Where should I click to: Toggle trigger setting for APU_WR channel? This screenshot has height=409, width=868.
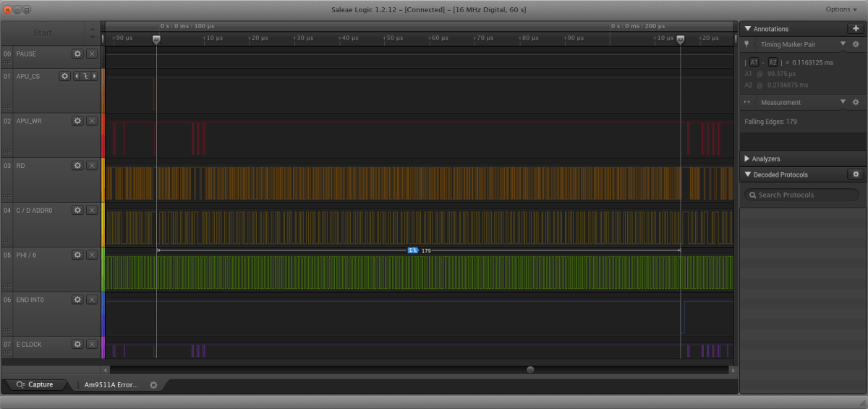pyautogui.click(x=92, y=121)
